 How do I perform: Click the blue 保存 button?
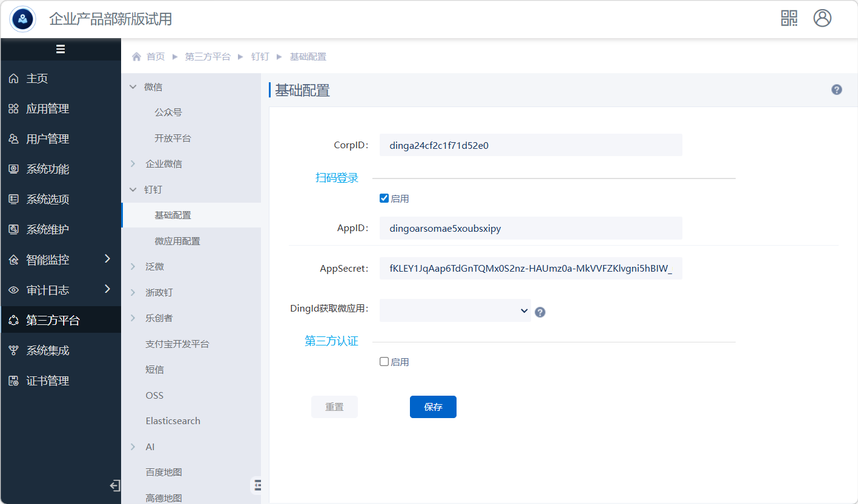(x=433, y=407)
